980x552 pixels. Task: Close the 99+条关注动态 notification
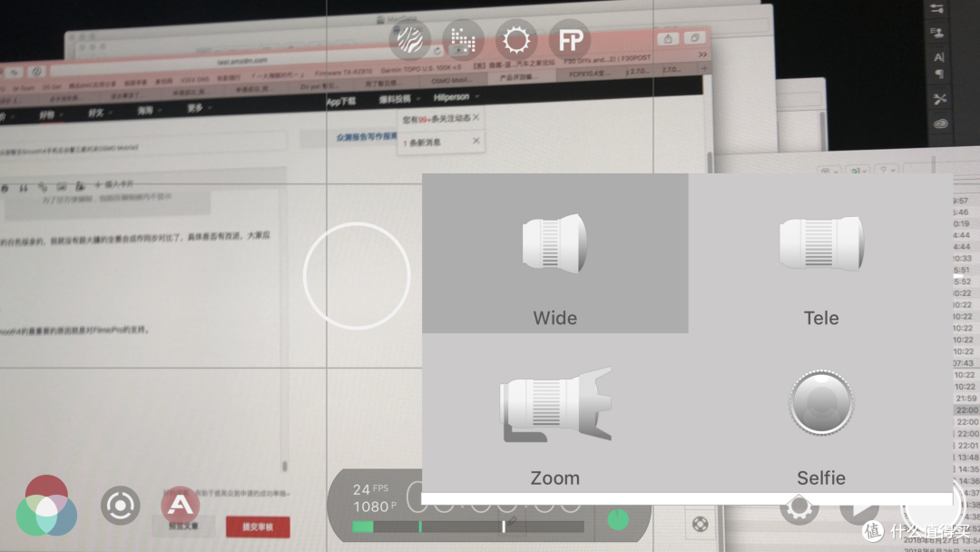point(476,117)
